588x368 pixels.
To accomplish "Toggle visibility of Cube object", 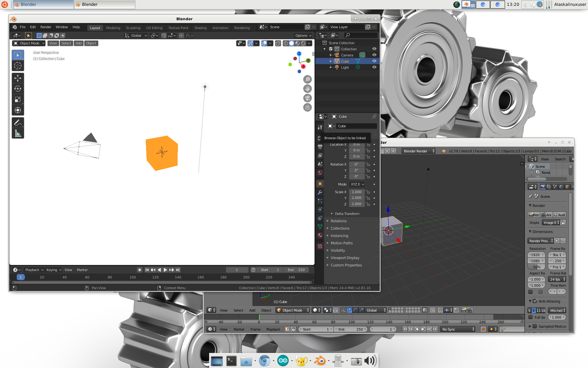I will point(374,61).
